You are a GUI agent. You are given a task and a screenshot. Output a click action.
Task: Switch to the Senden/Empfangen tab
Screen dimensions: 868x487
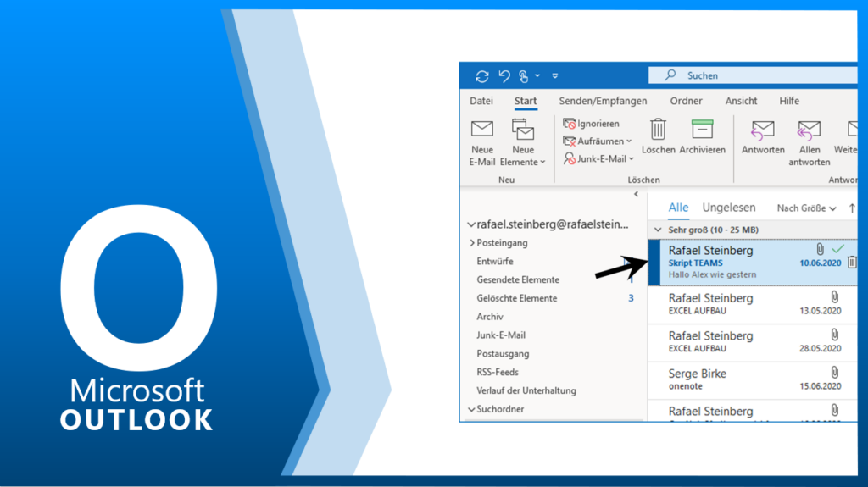(x=603, y=101)
